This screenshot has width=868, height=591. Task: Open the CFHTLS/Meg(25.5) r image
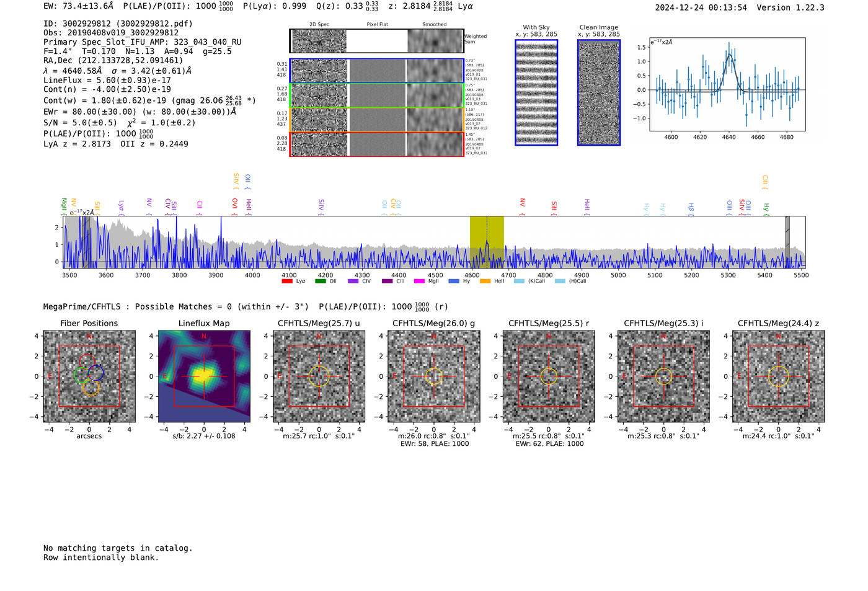(549, 376)
